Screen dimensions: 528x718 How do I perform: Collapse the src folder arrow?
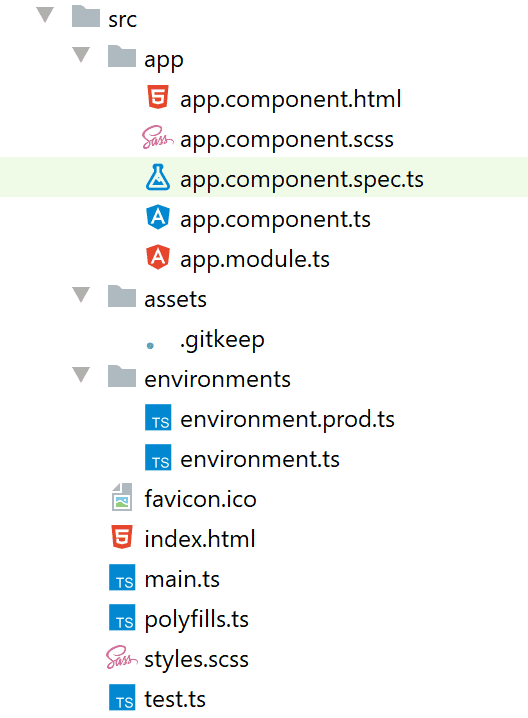tap(45, 15)
